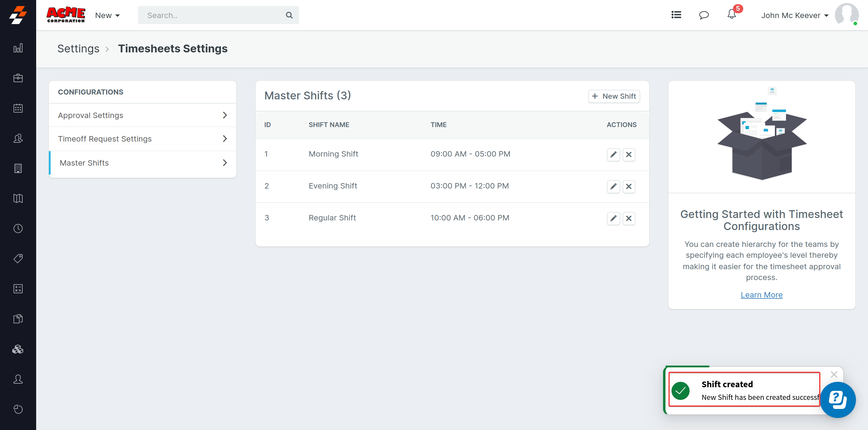
Task: Open the chat messages icon
Action: pos(703,15)
